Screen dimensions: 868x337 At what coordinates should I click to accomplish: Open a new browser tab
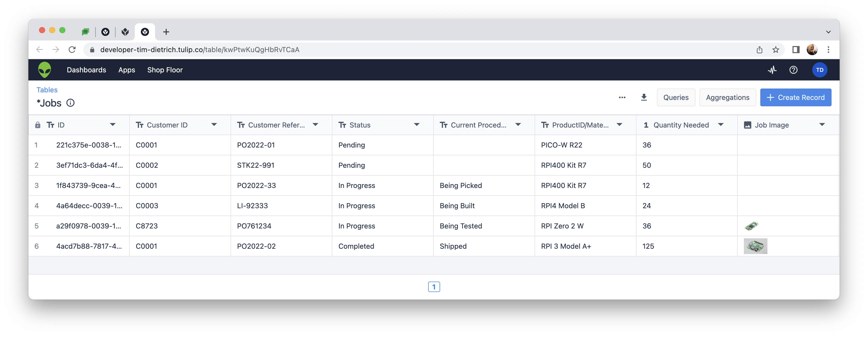(166, 32)
